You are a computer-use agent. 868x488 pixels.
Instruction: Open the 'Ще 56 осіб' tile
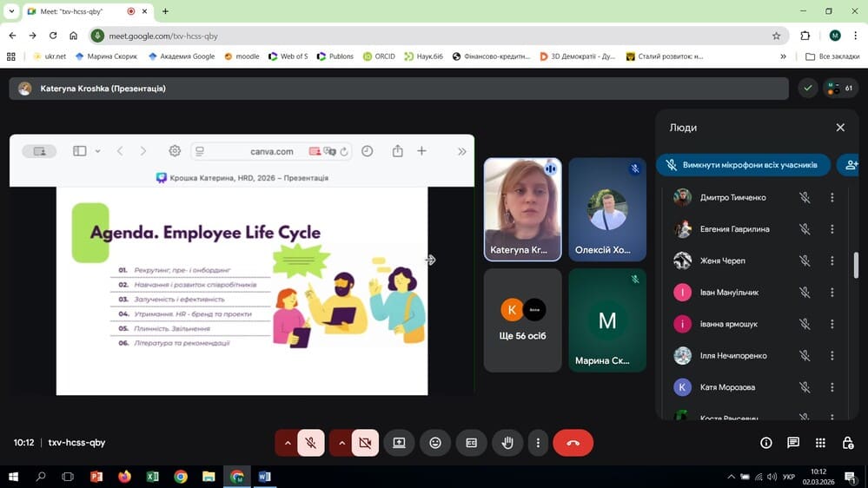pyautogui.click(x=523, y=320)
